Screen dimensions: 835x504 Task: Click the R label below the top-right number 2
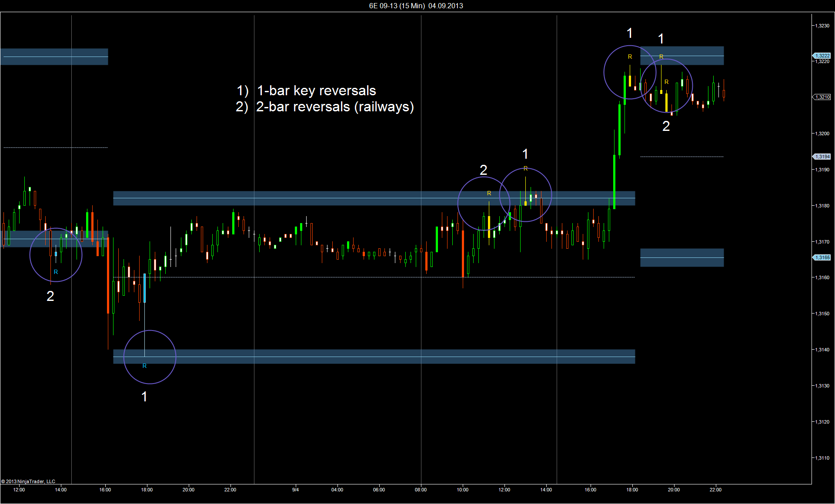click(666, 82)
